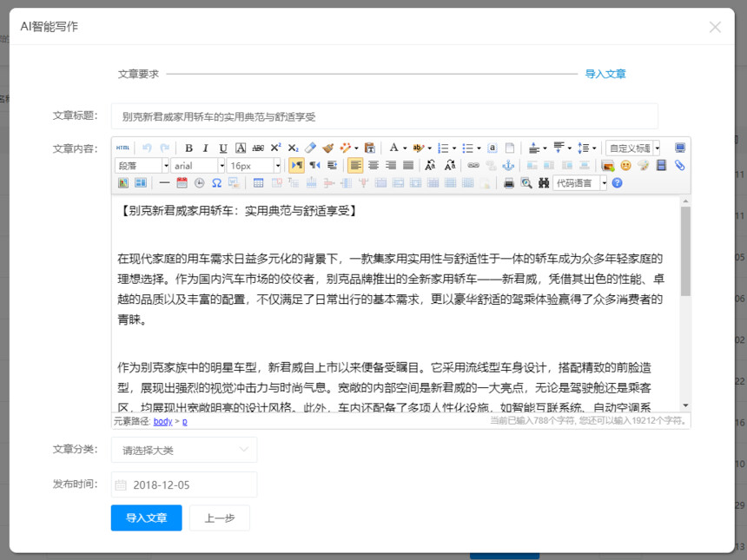Open the special characters Omega icon

click(217, 183)
